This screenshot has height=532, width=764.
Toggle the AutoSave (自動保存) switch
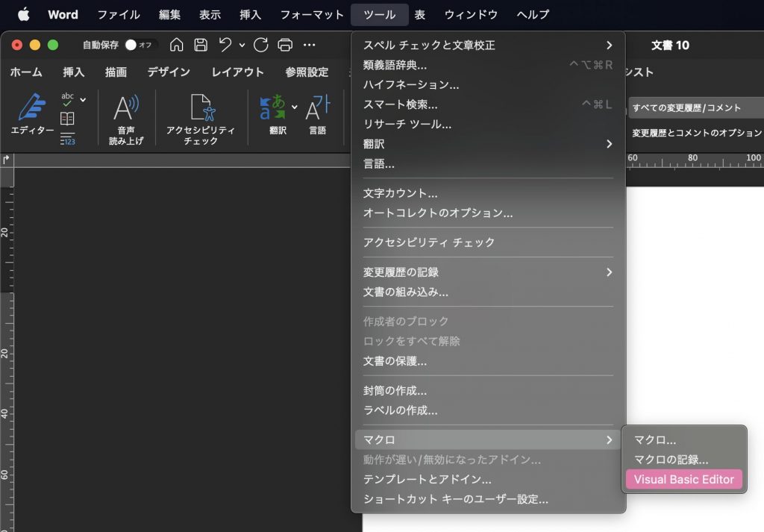[x=137, y=45]
